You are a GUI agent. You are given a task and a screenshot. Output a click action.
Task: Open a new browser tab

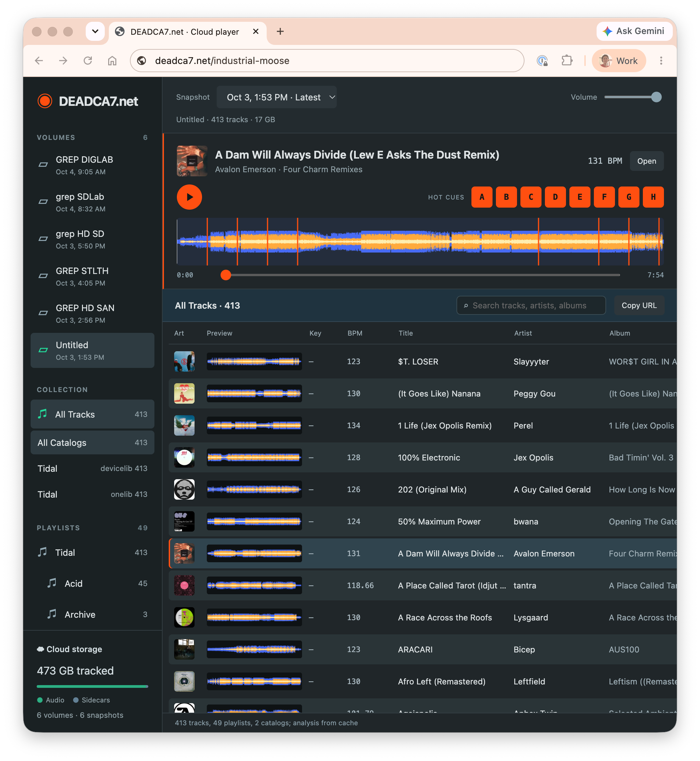coord(280,32)
